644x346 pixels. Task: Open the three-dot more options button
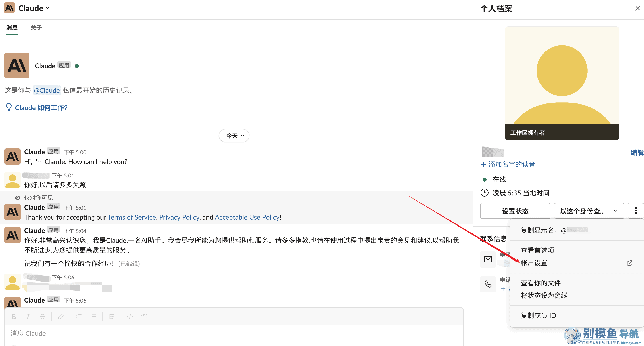tap(636, 211)
